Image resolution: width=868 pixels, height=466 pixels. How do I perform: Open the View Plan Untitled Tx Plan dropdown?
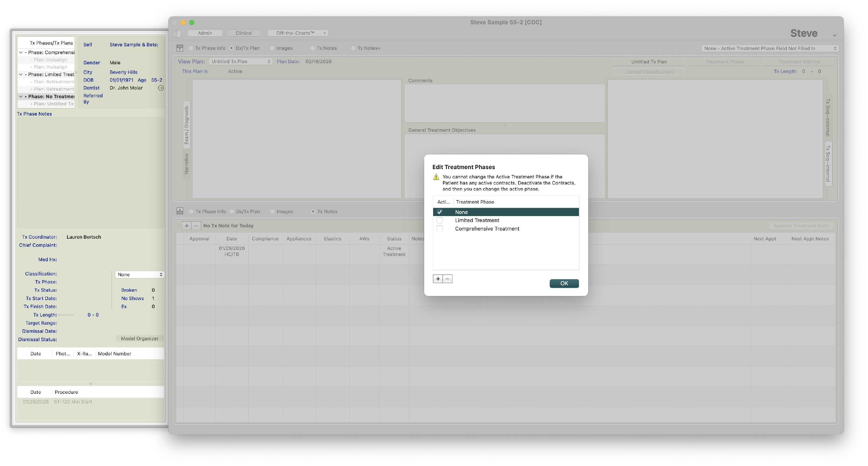click(240, 61)
